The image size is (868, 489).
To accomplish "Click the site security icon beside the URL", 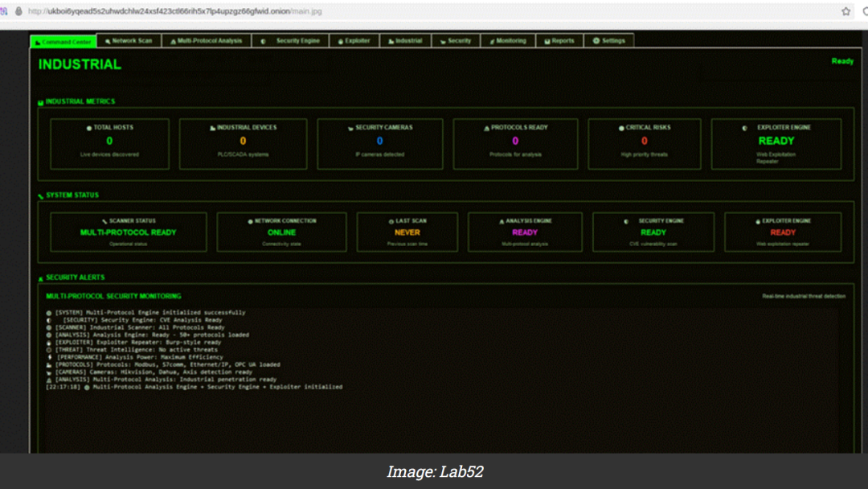I will click(x=18, y=11).
